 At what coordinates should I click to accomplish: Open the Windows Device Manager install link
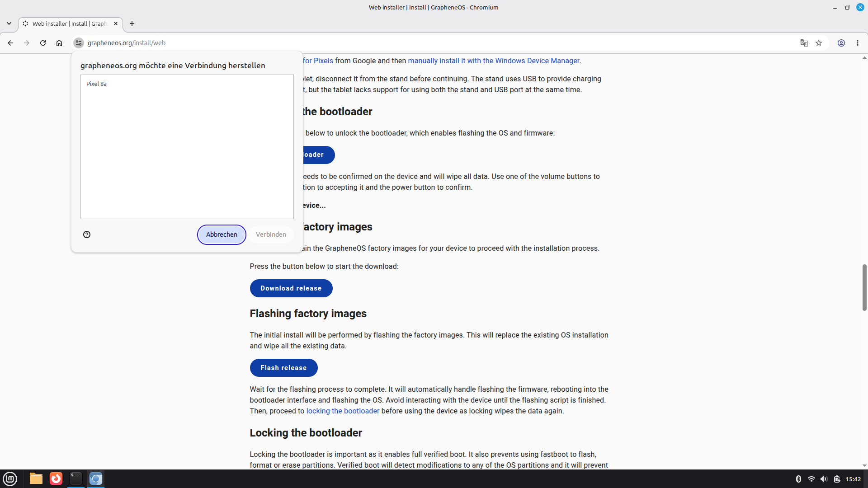coord(494,61)
